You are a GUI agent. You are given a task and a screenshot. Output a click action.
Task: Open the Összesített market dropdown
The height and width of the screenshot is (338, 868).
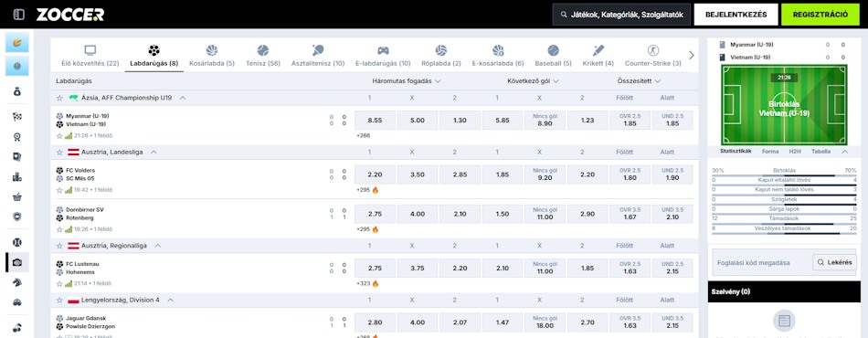[x=639, y=80]
